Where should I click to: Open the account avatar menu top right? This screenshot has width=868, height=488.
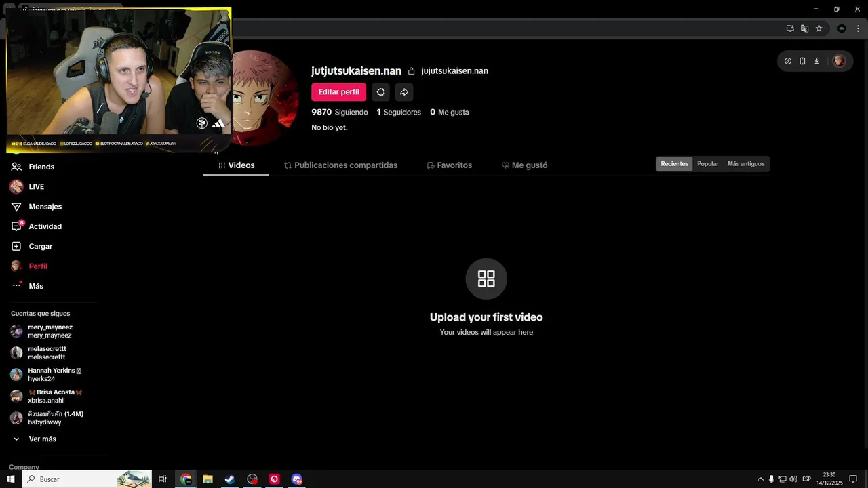click(x=839, y=61)
